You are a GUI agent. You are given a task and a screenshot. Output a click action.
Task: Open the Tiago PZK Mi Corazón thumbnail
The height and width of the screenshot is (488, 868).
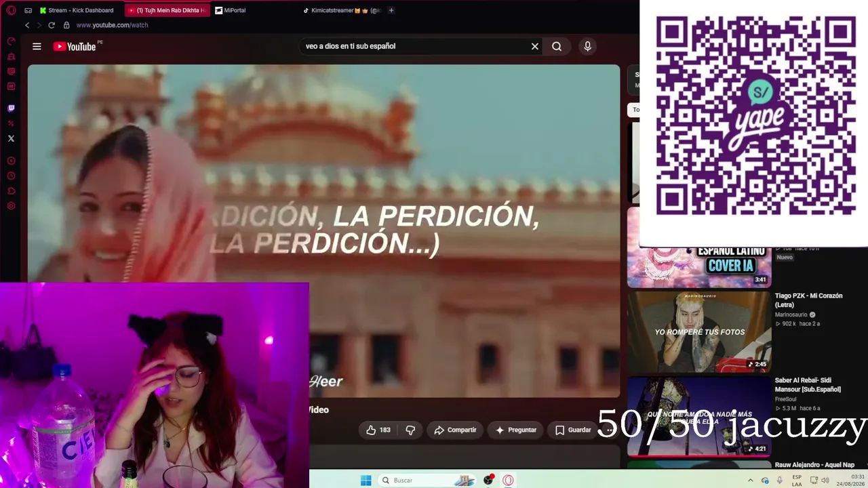click(x=699, y=331)
